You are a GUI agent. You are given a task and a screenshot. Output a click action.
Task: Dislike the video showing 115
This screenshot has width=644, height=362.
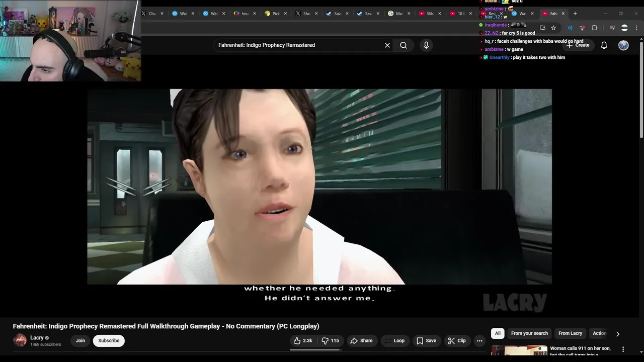[330, 341]
